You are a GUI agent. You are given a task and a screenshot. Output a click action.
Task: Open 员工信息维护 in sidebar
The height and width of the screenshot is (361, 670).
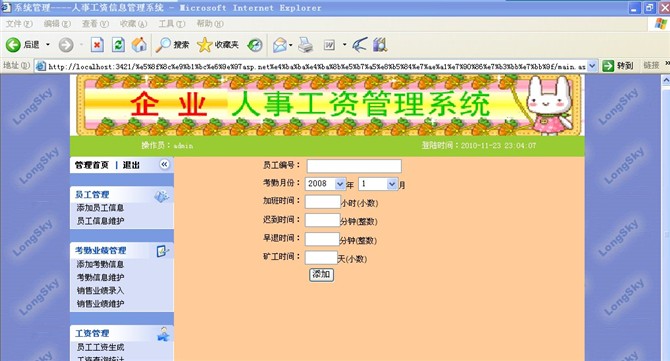(100, 221)
